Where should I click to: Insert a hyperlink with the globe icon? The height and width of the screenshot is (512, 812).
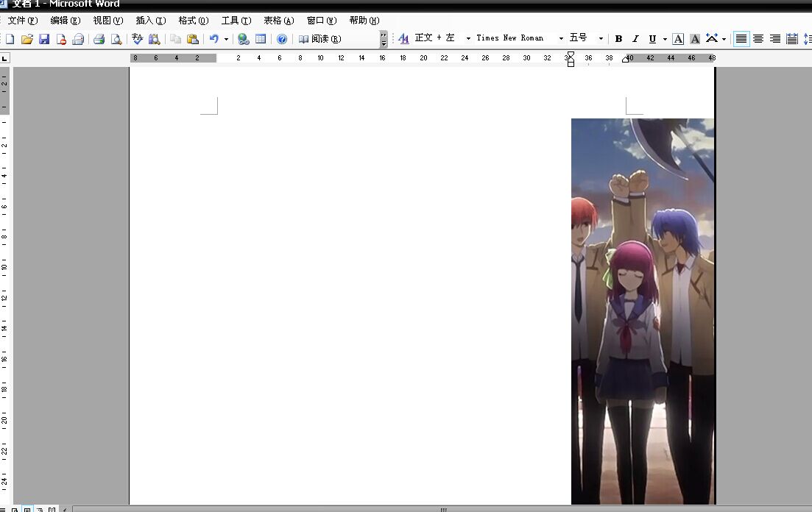click(x=244, y=39)
